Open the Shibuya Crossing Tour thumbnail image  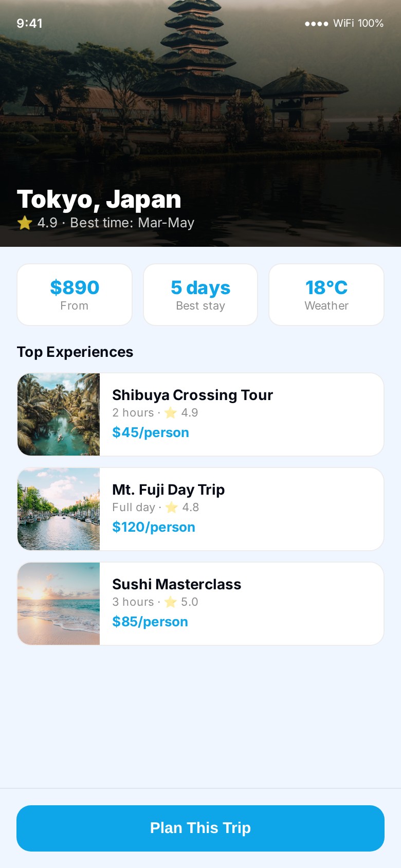pos(59,414)
